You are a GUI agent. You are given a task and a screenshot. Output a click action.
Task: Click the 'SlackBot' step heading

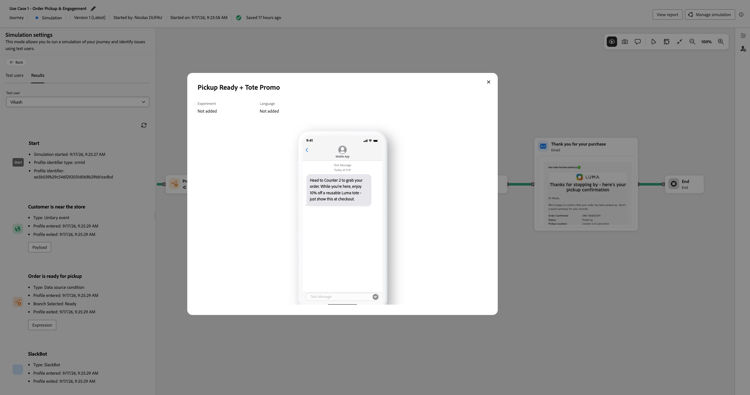tap(37, 354)
